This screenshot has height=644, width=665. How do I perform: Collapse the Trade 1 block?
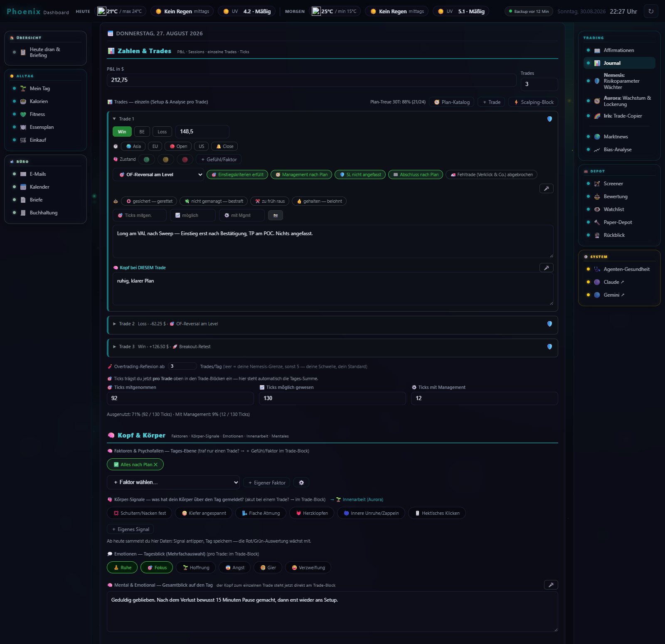pos(114,119)
